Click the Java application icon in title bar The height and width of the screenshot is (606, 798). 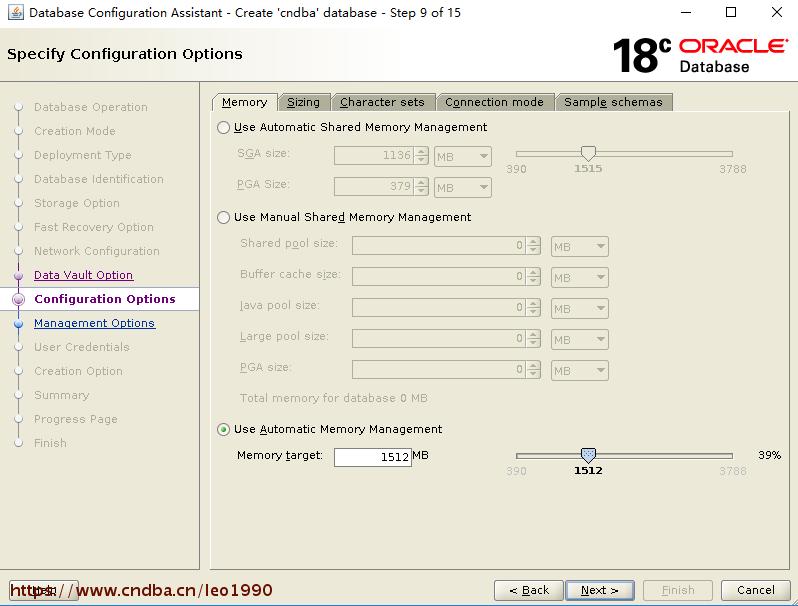click(16, 13)
